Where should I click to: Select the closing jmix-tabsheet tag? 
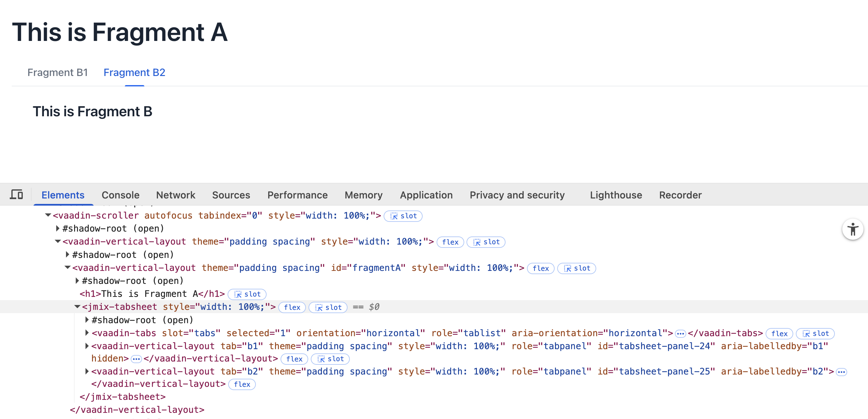point(123,397)
